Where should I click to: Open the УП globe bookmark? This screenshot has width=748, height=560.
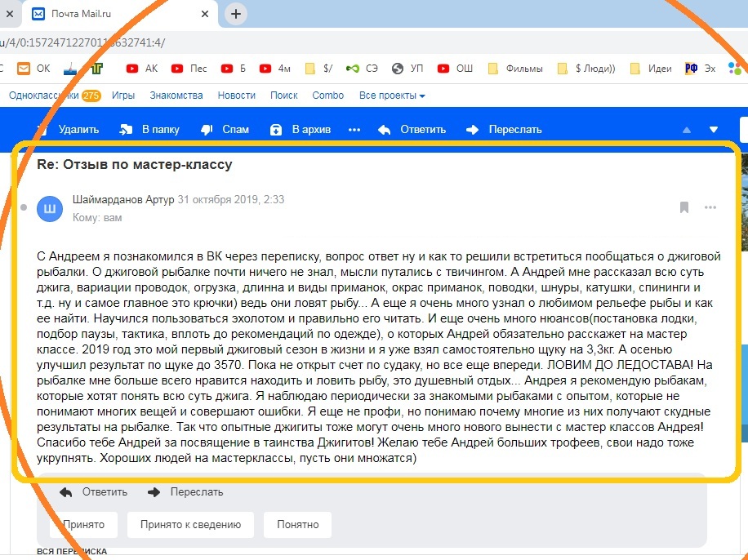407,69
